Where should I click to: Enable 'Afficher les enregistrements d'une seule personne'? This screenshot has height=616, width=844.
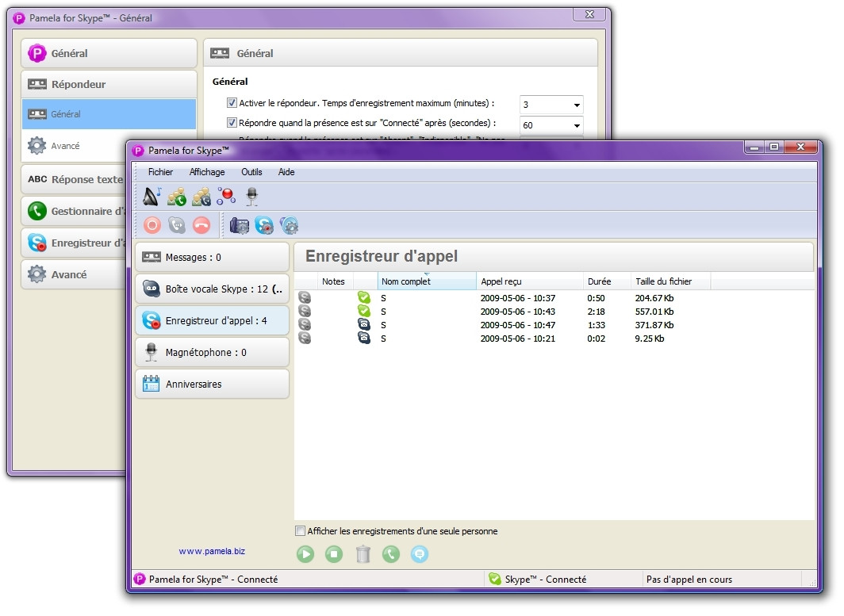[300, 531]
